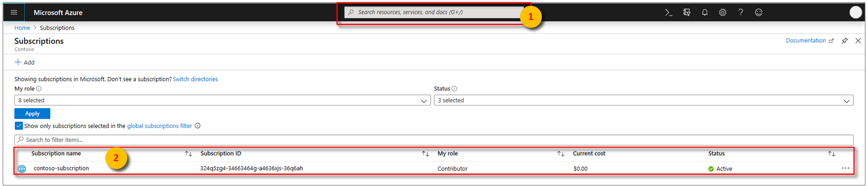Click the My role info icon

tap(39, 89)
